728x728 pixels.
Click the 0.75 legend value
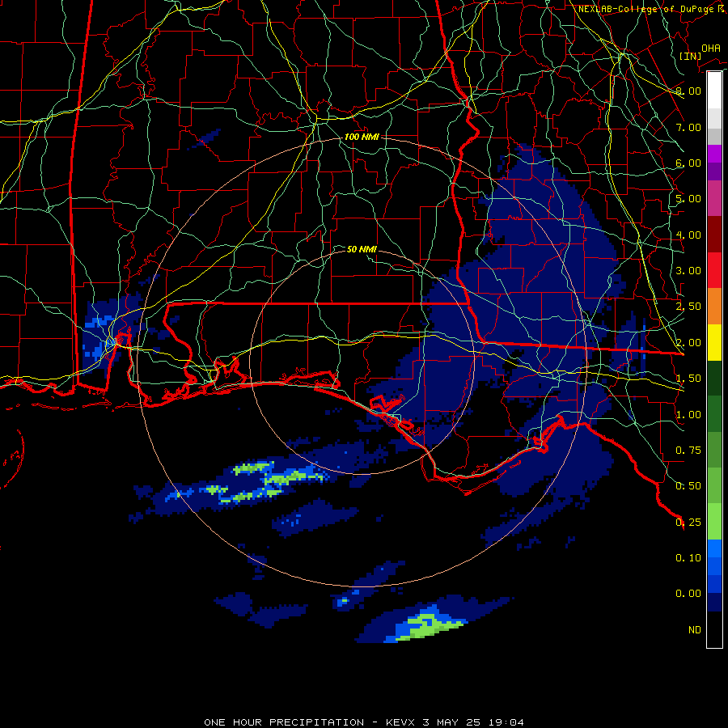[688, 451]
